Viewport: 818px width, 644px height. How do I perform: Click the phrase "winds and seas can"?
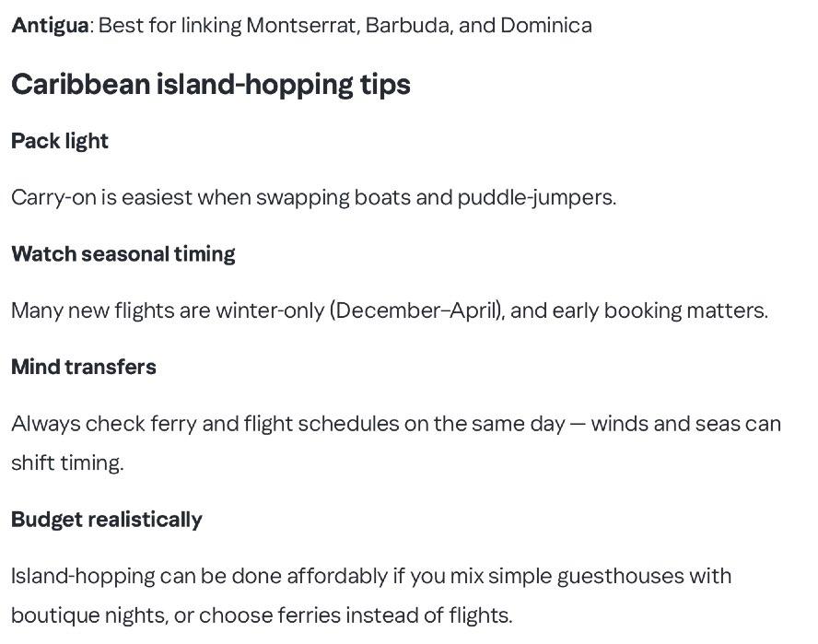685,424
